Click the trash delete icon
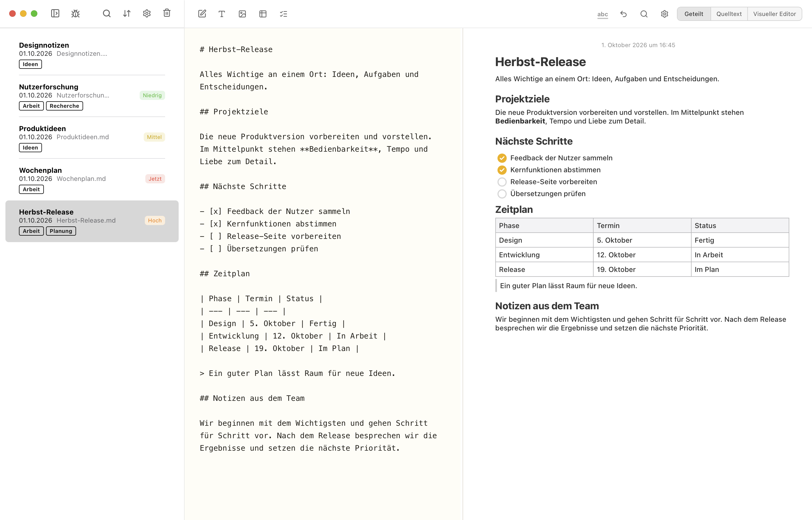The image size is (812, 520). click(x=167, y=13)
